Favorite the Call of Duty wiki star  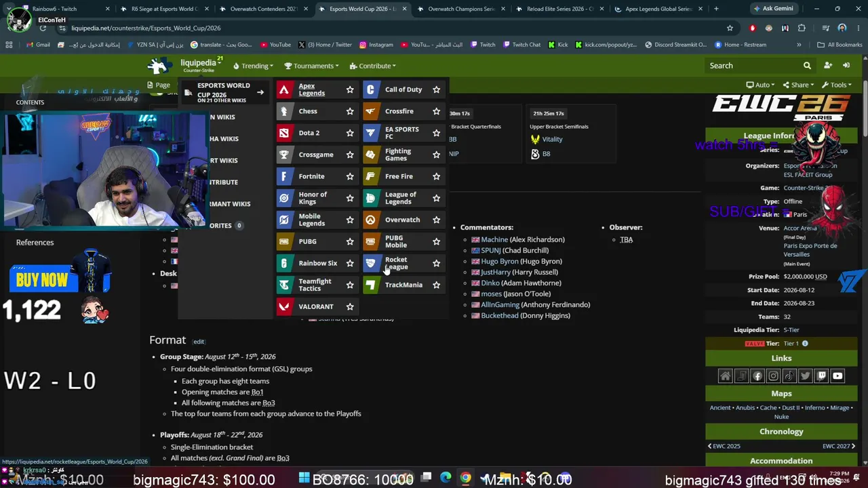(436, 89)
